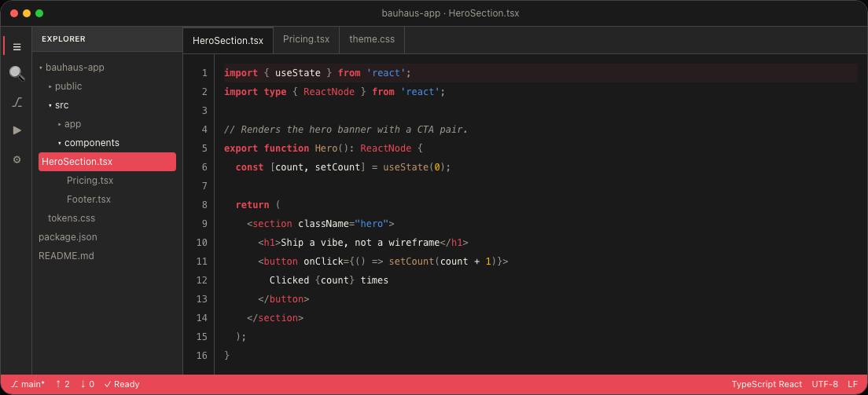Viewport: 868px width, 395px height.
Task: Click the closing </button> tag
Action: (283, 298)
